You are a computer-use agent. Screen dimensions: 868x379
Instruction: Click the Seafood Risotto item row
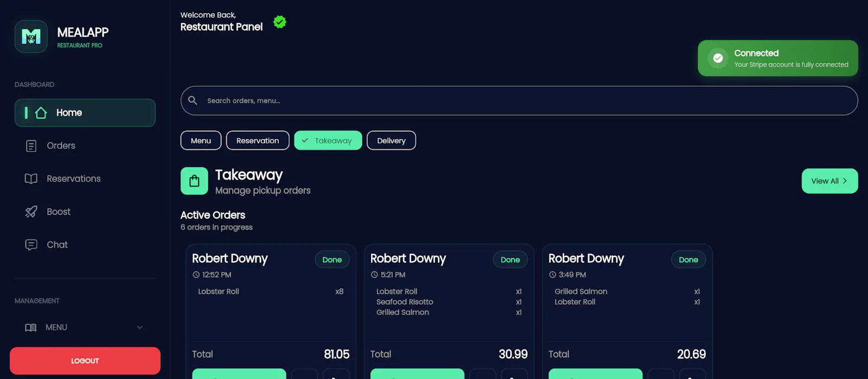click(449, 302)
